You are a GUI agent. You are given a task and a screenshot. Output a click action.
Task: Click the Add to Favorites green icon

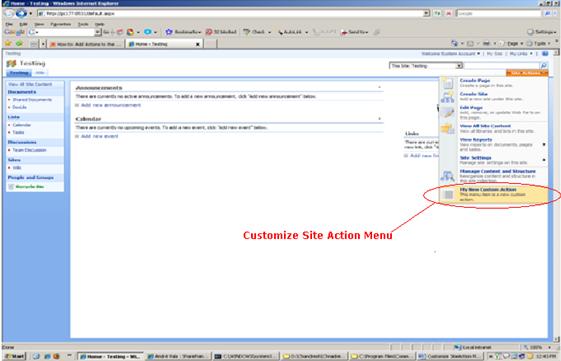[x=19, y=44]
